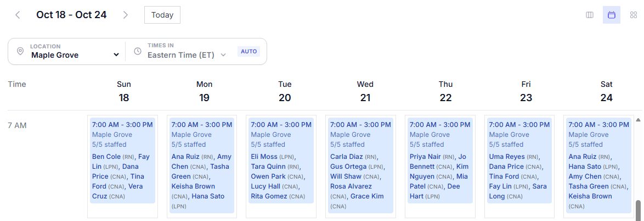This screenshot has width=644, height=221.
Task: Click Priya Nair in Thursday shift
Action: click(425, 156)
